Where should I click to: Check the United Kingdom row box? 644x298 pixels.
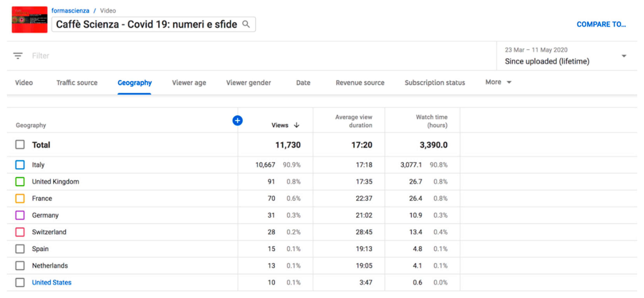[20, 181]
